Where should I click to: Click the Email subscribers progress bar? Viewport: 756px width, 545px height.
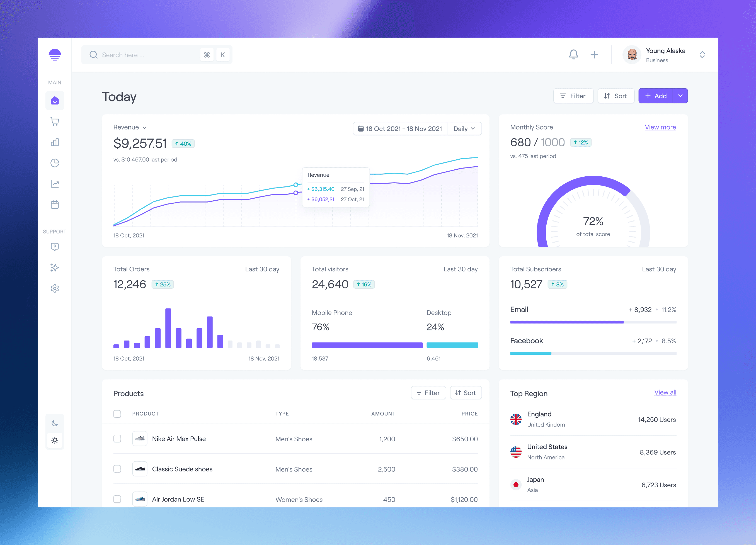coord(593,322)
